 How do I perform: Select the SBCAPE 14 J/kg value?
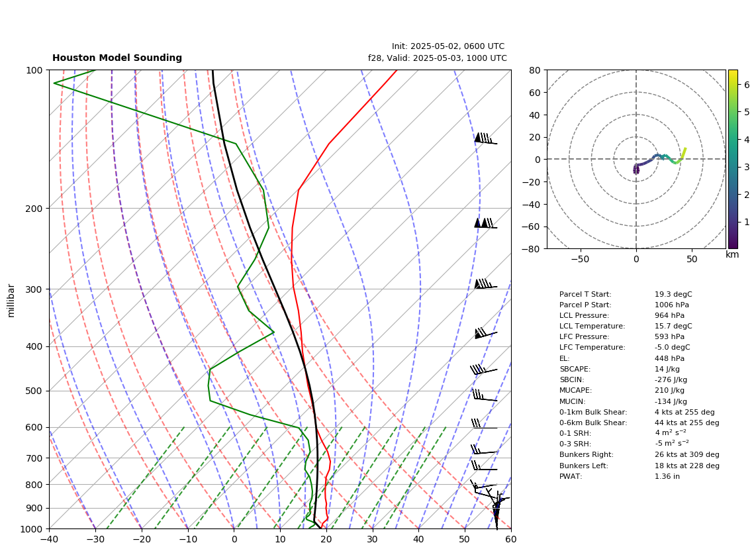tap(667, 369)
